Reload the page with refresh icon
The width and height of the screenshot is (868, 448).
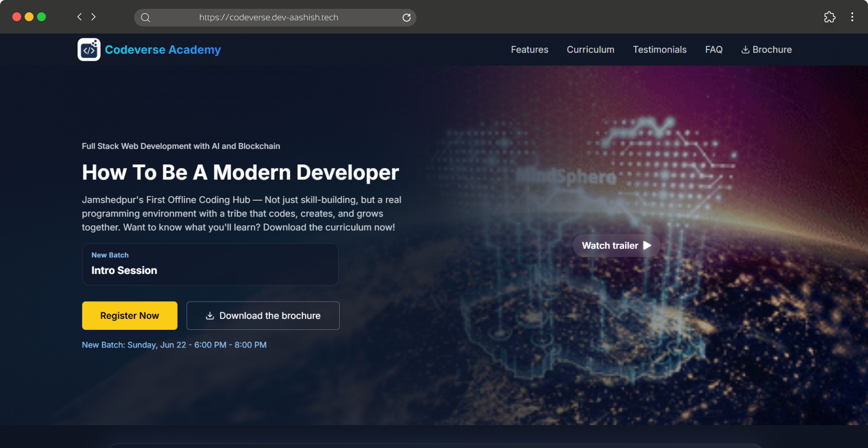pos(407,18)
